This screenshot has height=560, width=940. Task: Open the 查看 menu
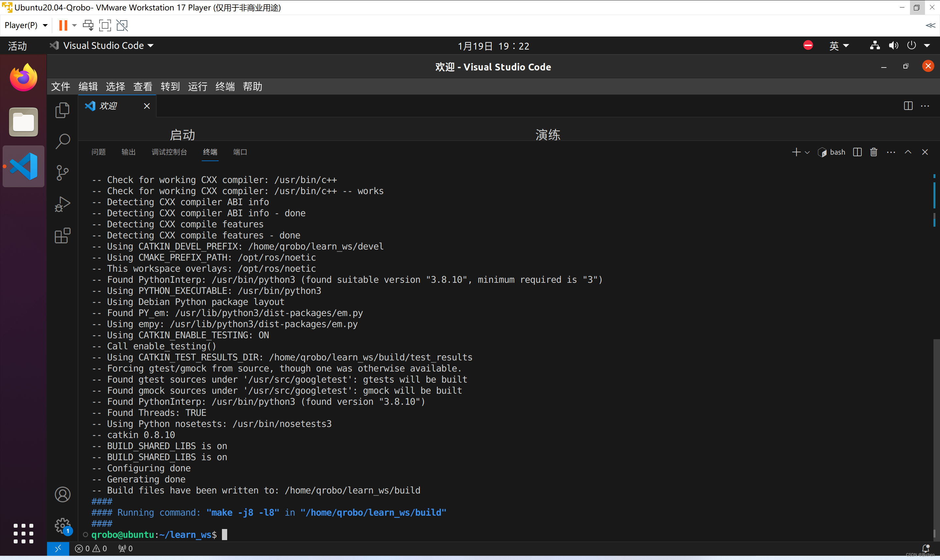tap(143, 86)
